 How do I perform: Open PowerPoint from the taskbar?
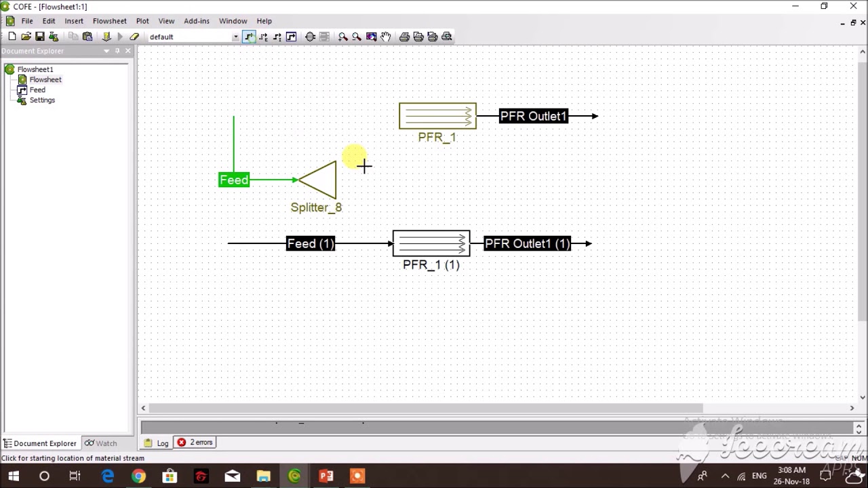[325, 476]
